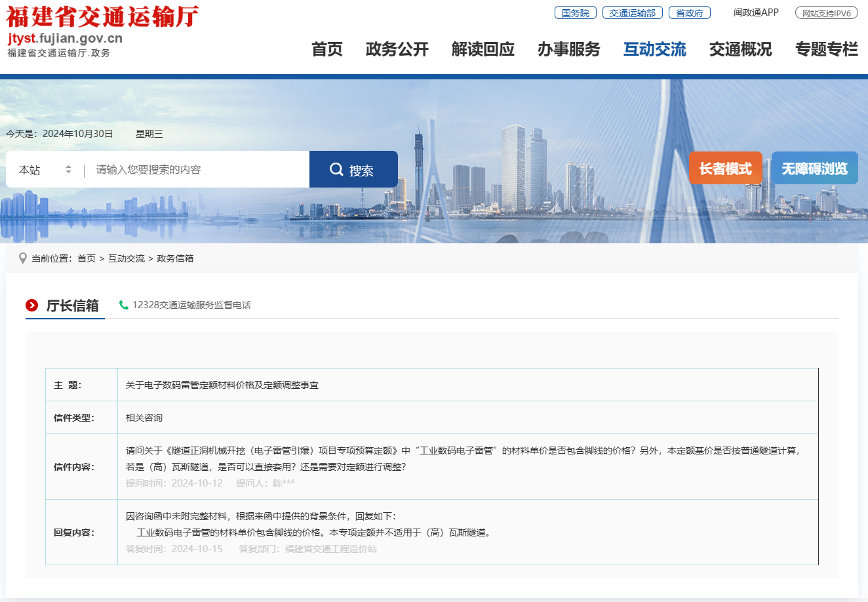Enable 无障碍浏览 accessibility browsing
This screenshot has width=868, height=602.
point(814,168)
